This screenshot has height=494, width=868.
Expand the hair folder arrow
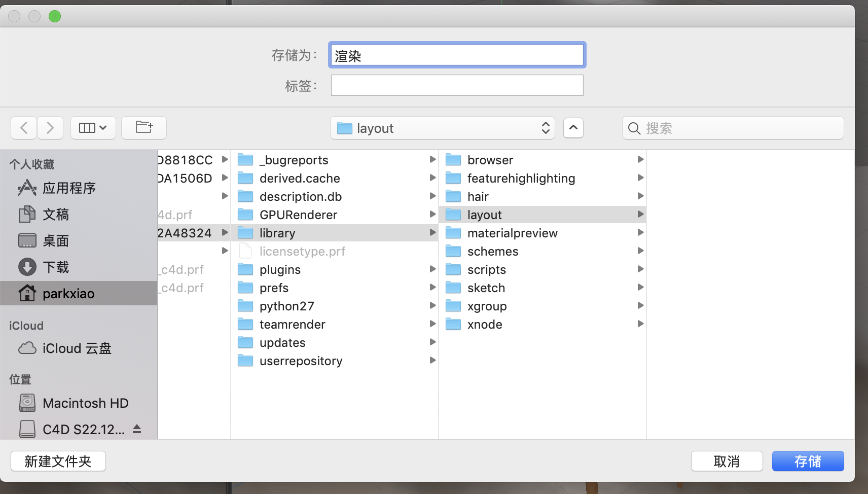(x=640, y=196)
